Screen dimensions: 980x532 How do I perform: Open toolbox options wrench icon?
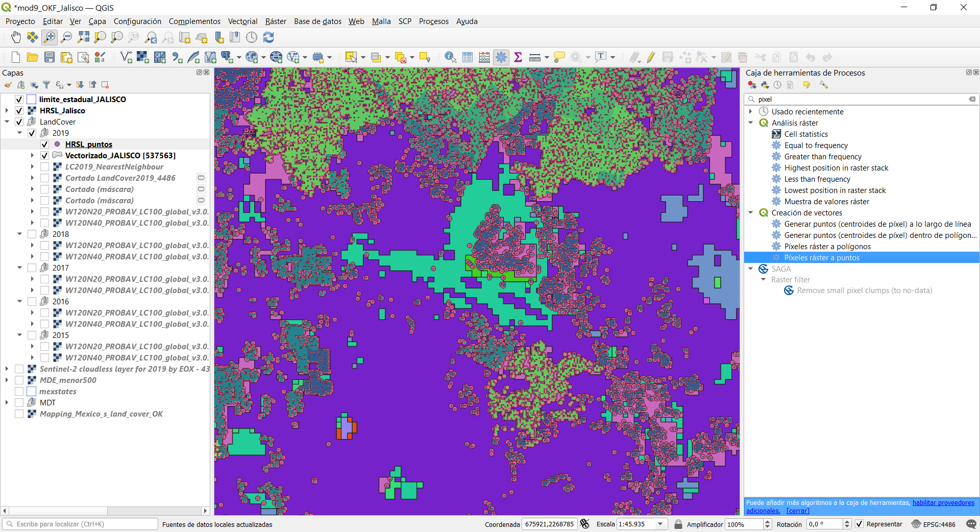[x=824, y=85]
